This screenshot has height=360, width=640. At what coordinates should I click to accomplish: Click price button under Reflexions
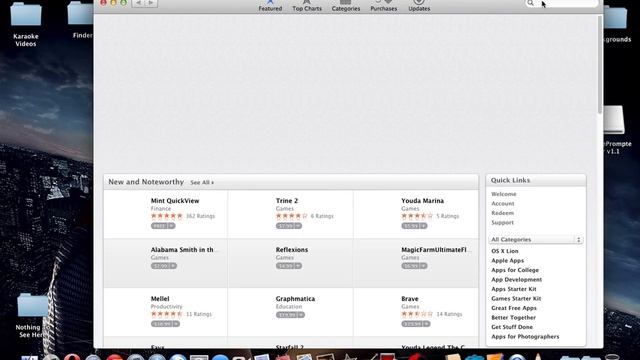tap(289, 266)
